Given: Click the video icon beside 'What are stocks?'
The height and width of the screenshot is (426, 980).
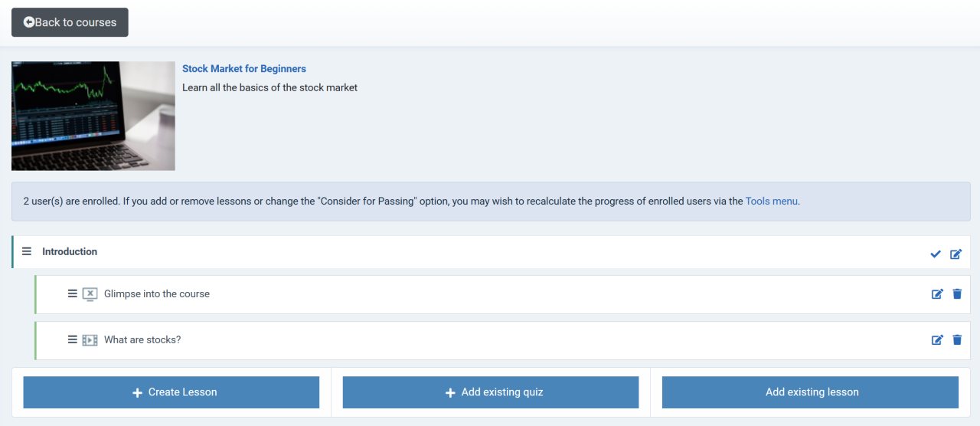Looking at the screenshot, I should [90, 340].
